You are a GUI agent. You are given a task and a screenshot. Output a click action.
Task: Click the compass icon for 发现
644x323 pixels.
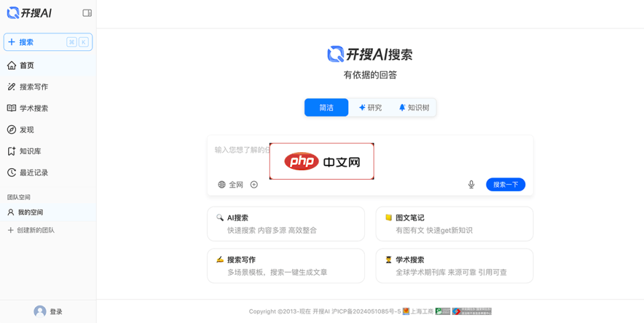pyautogui.click(x=11, y=130)
